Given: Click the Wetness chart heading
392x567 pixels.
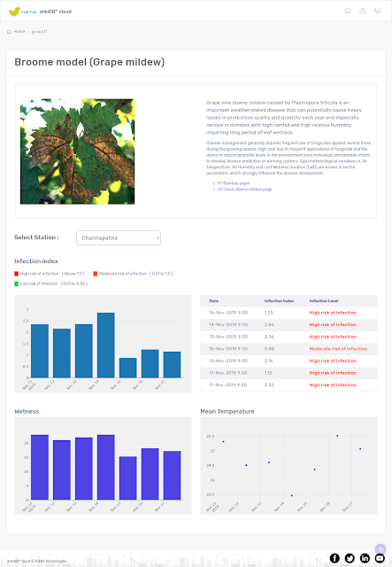Looking at the screenshot, I should [x=27, y=411].
